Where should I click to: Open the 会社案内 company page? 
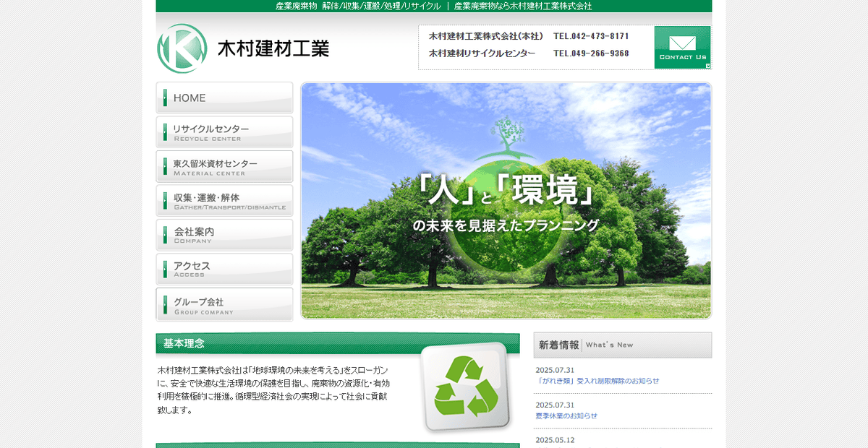(192, 233)
